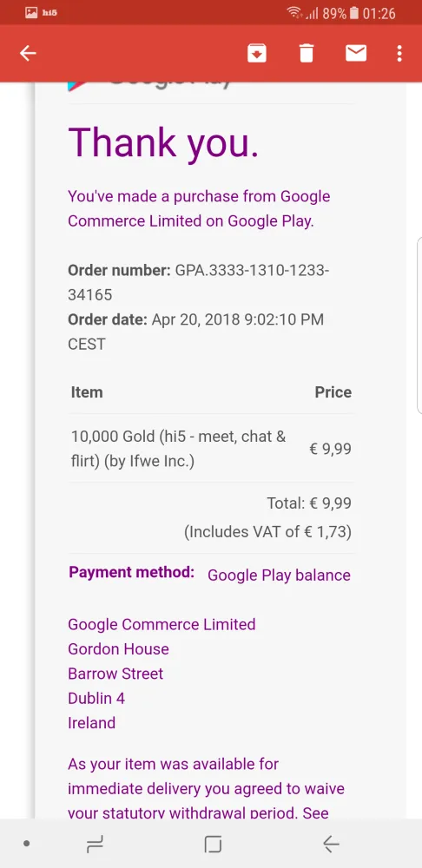Viewport: 422px width, 868px height.
Task: Tap the Google Play balance payment method
Action: pos(279,575)
